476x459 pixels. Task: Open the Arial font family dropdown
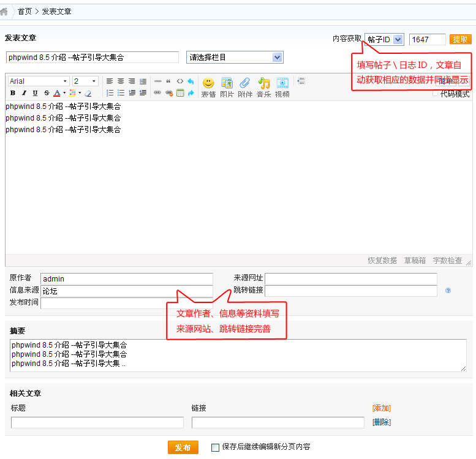39,81
